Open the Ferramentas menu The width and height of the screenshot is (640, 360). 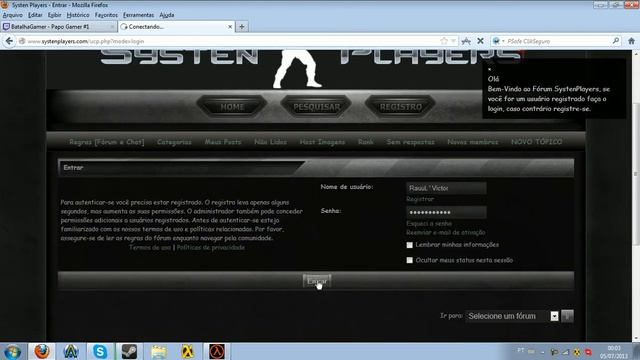(x=138, y=15)
